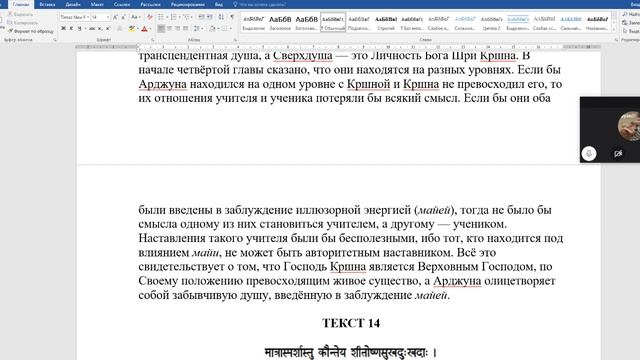Apply paragraph shading bucket icon
This screenshot has height=360, width=640.
click(x=213, y=29)
